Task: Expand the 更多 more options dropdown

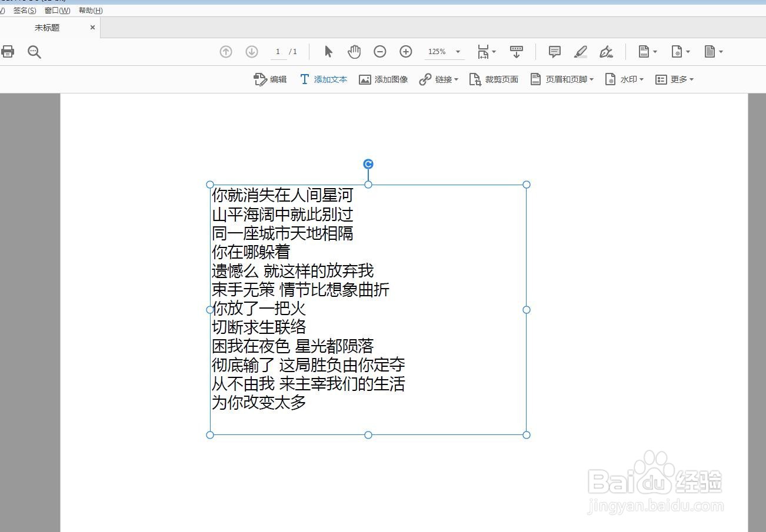Action: click(x=674, y=79)
